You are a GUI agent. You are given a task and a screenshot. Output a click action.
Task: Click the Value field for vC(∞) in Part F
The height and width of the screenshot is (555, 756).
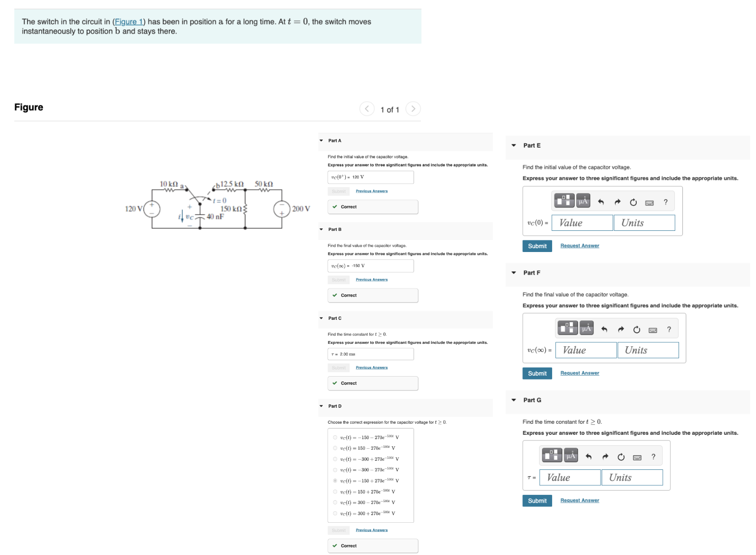pyautogui.click(x=586, y=350)
